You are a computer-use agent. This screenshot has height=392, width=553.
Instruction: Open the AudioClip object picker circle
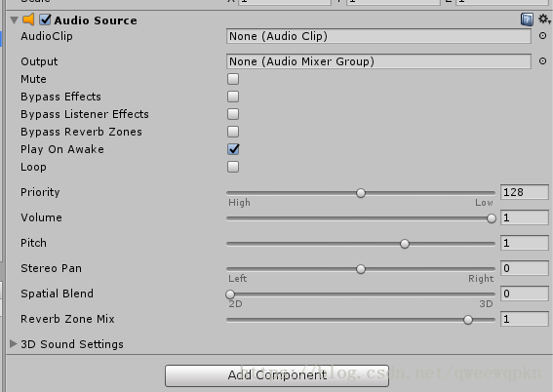pyautogui.click(x=543, y=36)
